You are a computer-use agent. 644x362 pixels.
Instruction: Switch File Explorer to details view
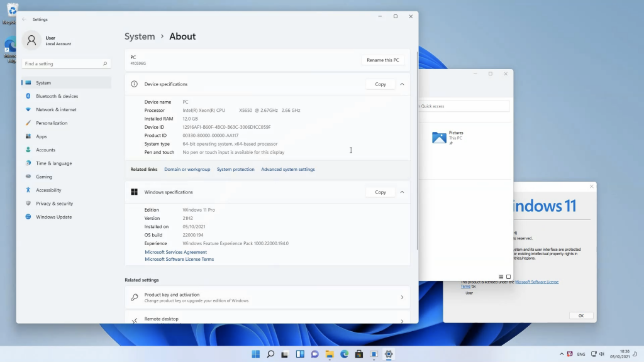point(501,277)
